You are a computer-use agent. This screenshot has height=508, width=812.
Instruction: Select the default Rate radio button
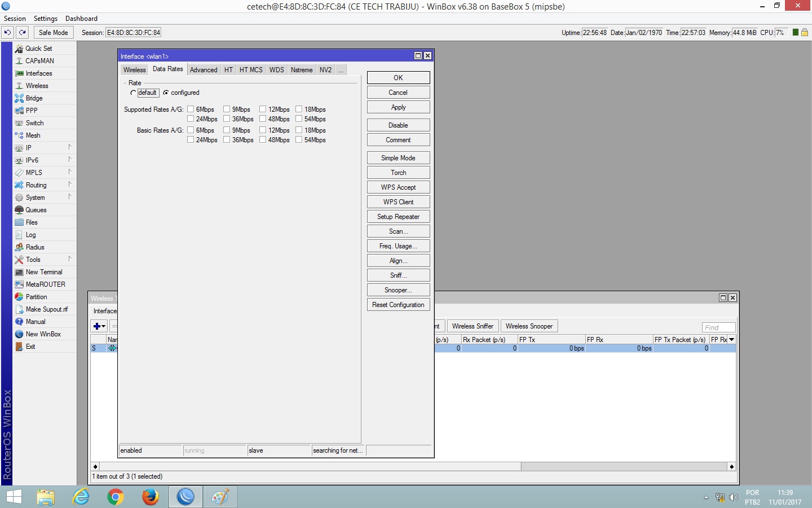(133, 93)
